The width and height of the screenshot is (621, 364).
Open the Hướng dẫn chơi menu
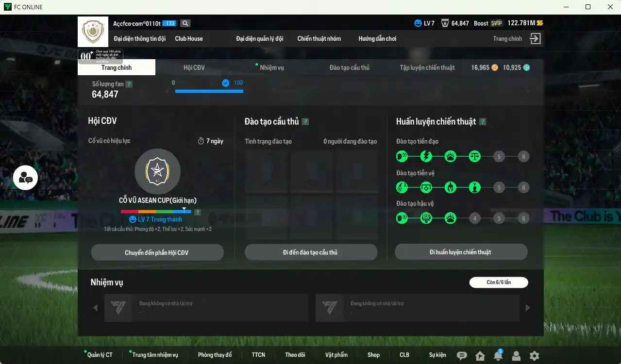coord(377,38)
